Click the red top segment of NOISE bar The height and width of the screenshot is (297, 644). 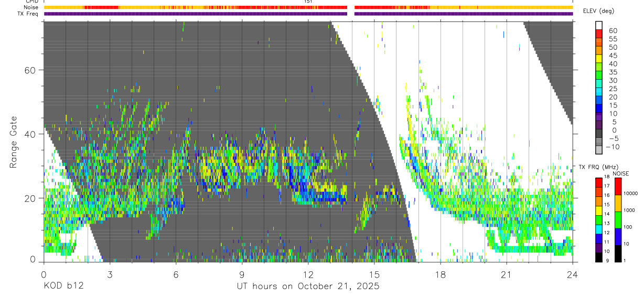[618, 186]
